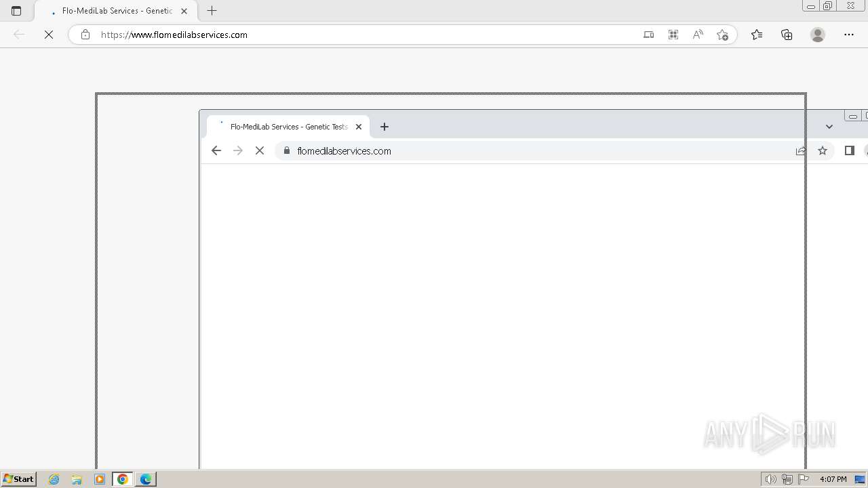Stop loading the page in Edge

click(x=49, y=35)
